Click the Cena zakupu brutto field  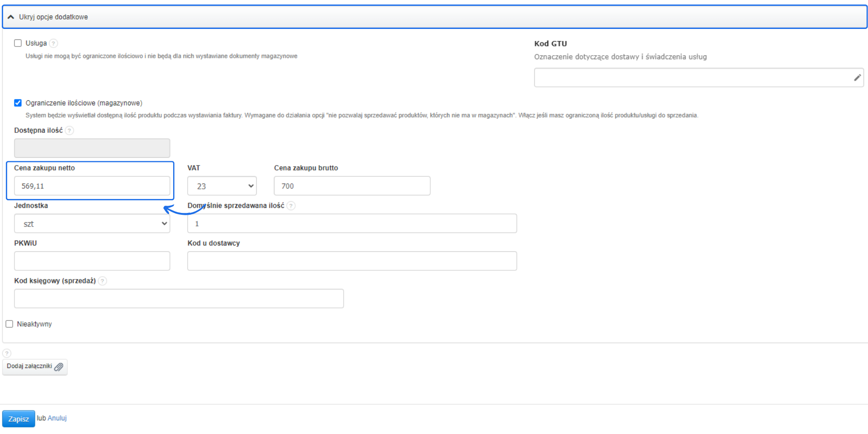point(352,186)
